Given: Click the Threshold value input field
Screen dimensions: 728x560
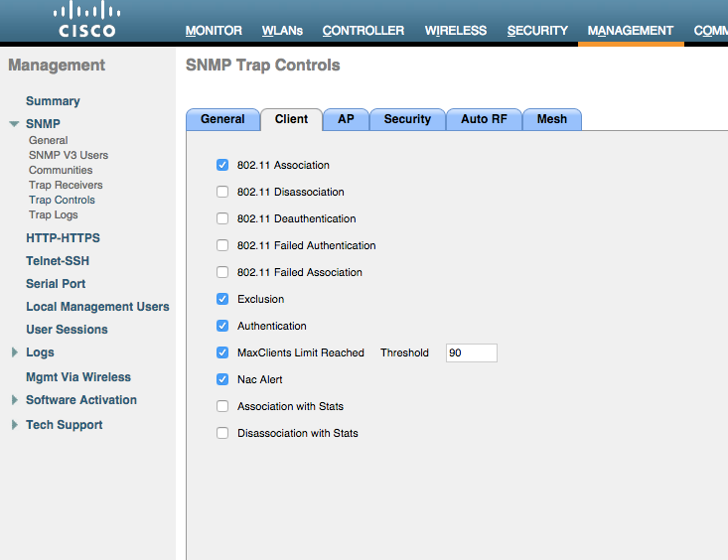Looking at the screenshot, I should point(471,352).
